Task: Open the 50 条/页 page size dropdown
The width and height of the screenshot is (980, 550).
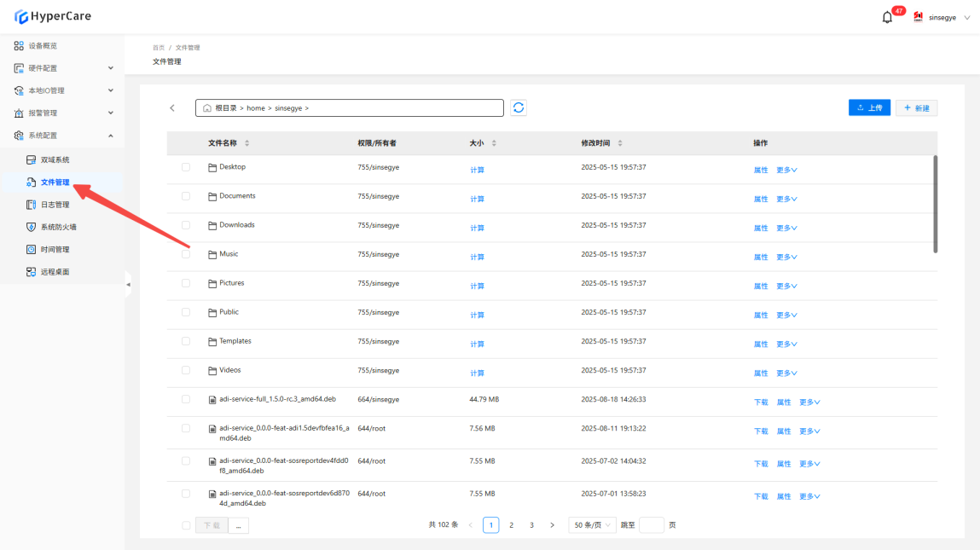Action: (593, 525)
